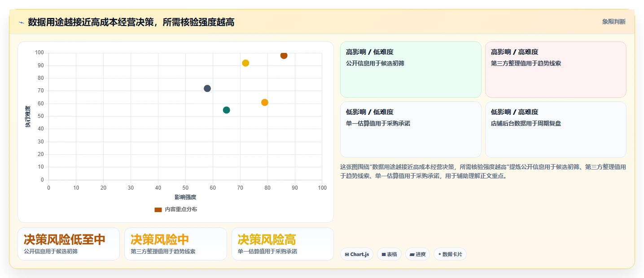Click the yellow scatter point near 90
The width and height of the screenshot is (644, 278).
tap(245, 63)
